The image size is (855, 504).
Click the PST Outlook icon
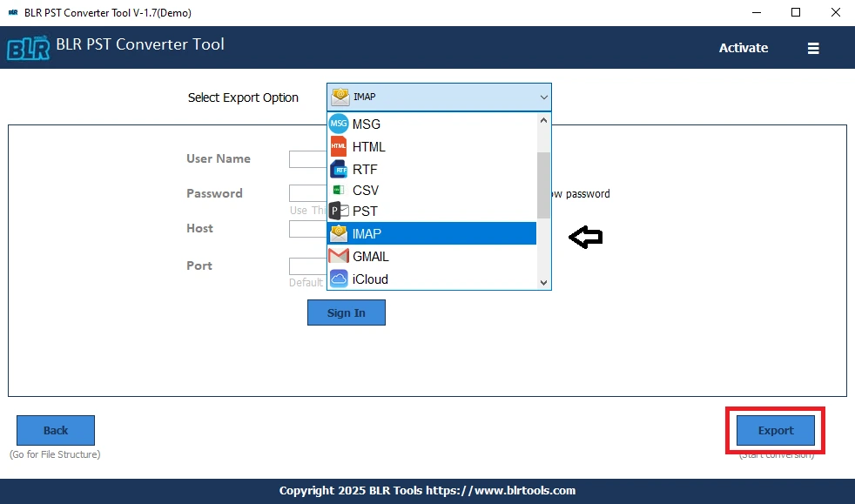coord(339,211)
